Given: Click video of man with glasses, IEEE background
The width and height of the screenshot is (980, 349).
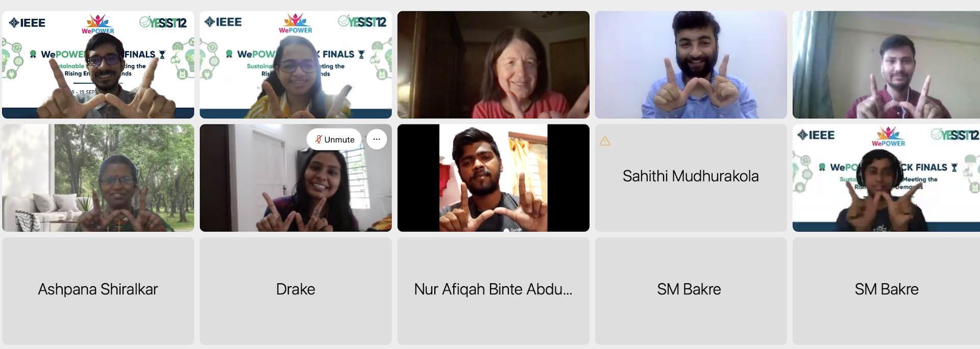Looking at the screenshot, I should [98, 65].
